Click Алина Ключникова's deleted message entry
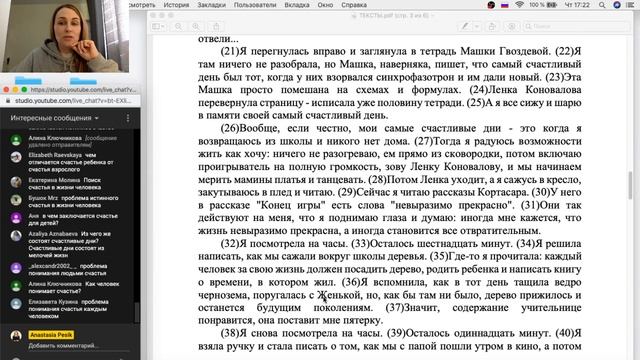 click(73, 141)
